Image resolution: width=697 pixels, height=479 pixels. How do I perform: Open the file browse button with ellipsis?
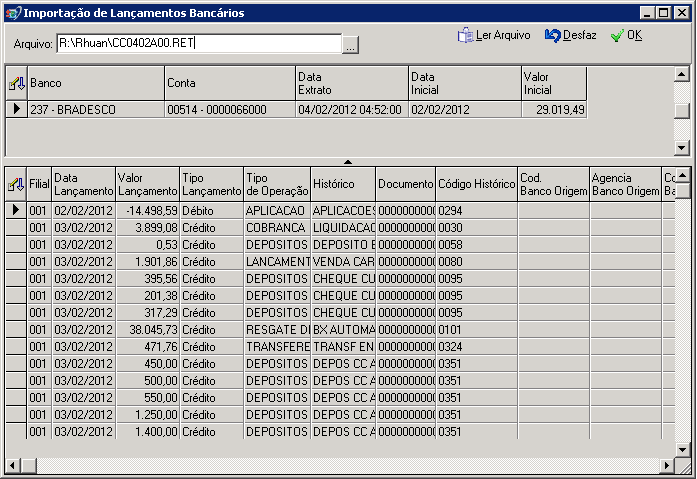point(350,44)
